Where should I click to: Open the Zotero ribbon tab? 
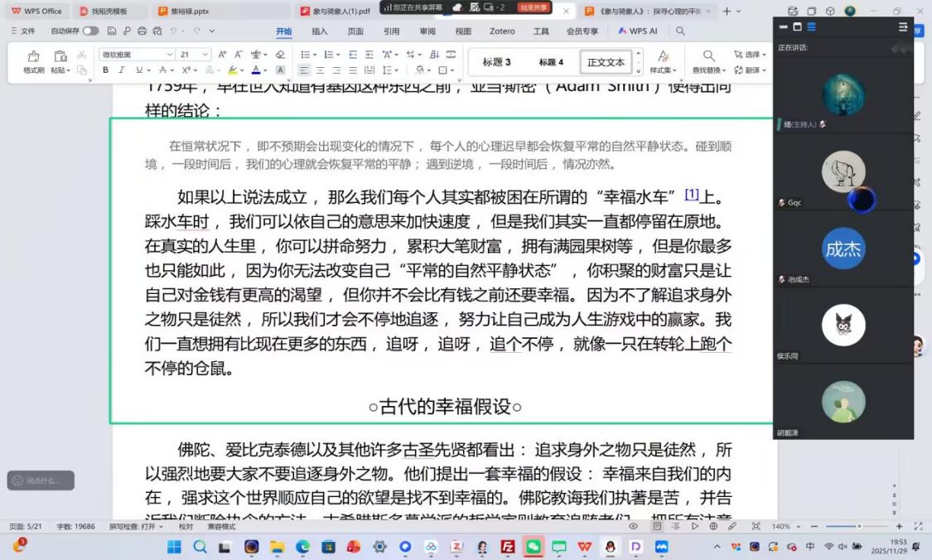pos(502,31)
